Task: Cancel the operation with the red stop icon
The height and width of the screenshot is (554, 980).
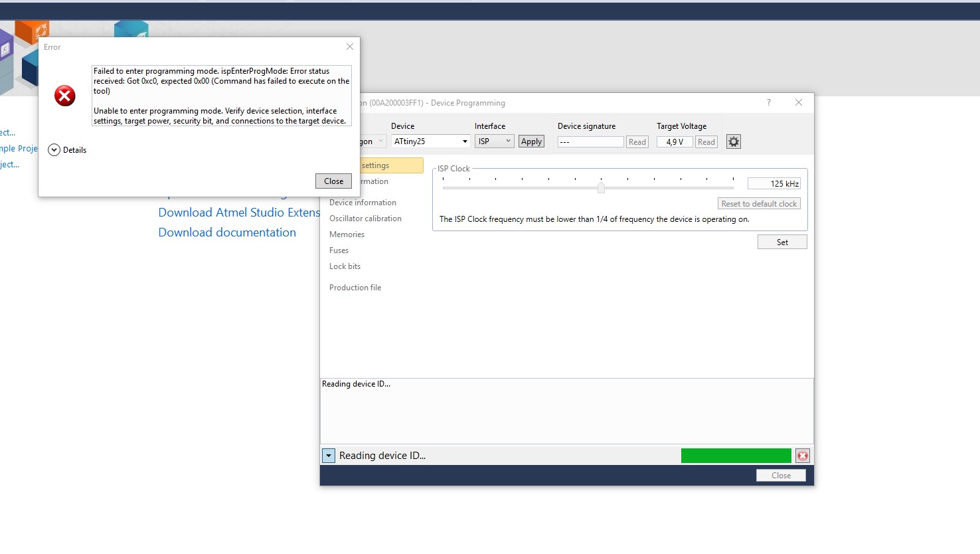Action: (x=803, y=456)
